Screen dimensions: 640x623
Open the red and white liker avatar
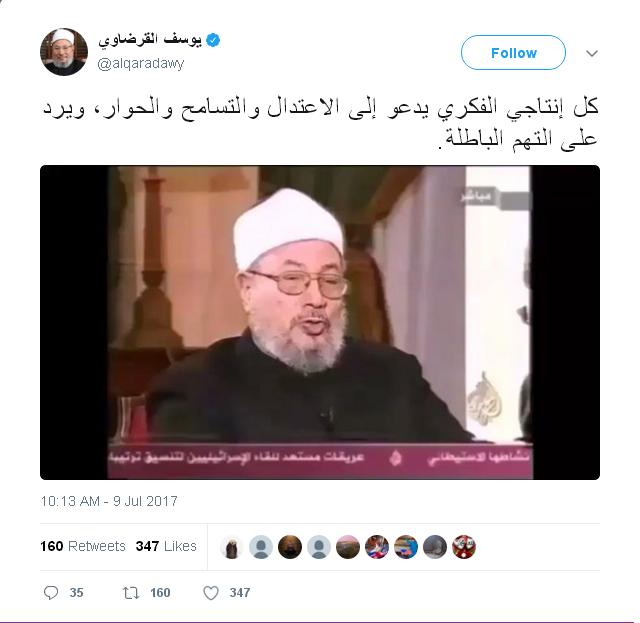pyautogui.click(x=464, y=547)
